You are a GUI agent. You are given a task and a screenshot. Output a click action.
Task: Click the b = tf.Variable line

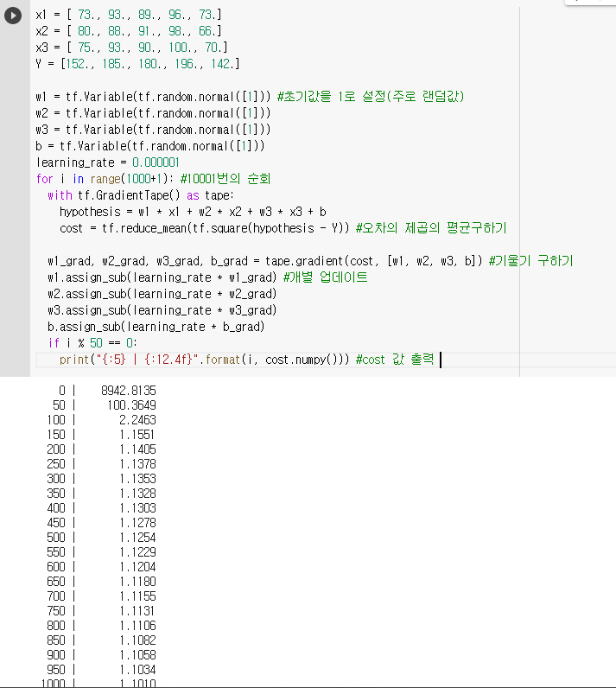(x=150, y=146)
